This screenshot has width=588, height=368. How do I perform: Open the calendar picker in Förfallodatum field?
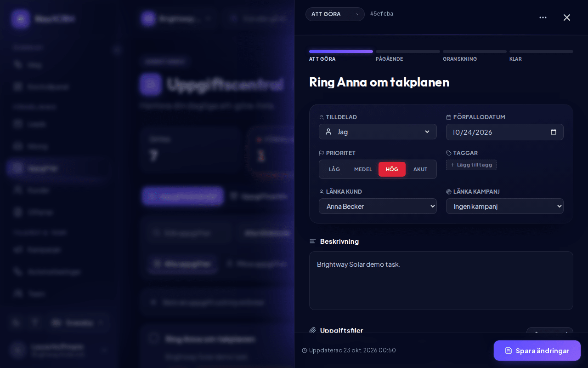(554, 132)
